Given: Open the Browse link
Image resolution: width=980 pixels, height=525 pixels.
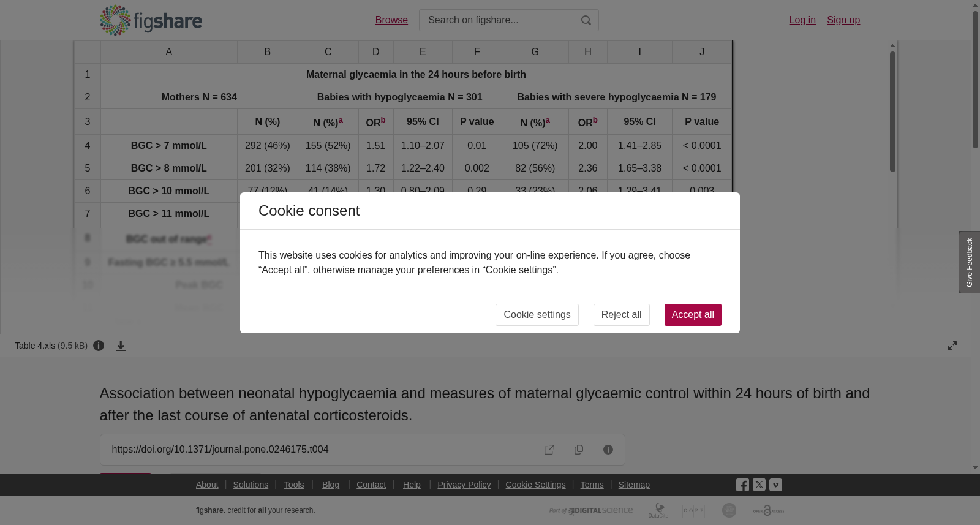Looking at the screenshot, I should (391, 20).
